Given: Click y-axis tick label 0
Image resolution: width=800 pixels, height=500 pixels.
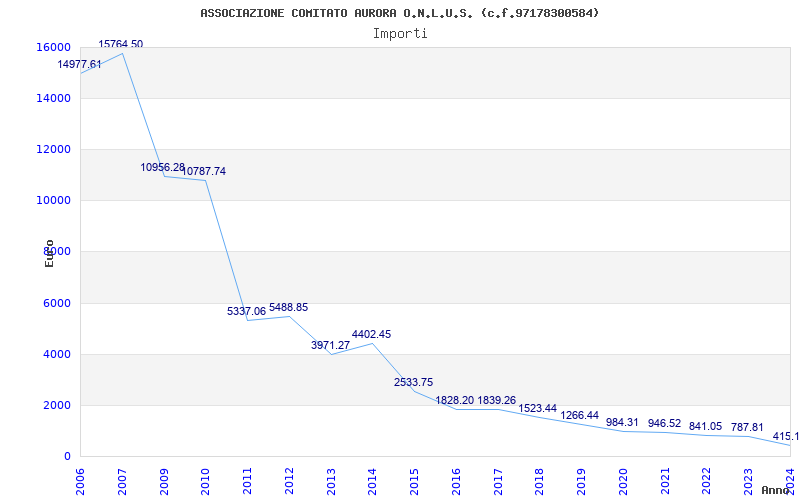Looking at the screenshot, I should click(x=67, y=456).
